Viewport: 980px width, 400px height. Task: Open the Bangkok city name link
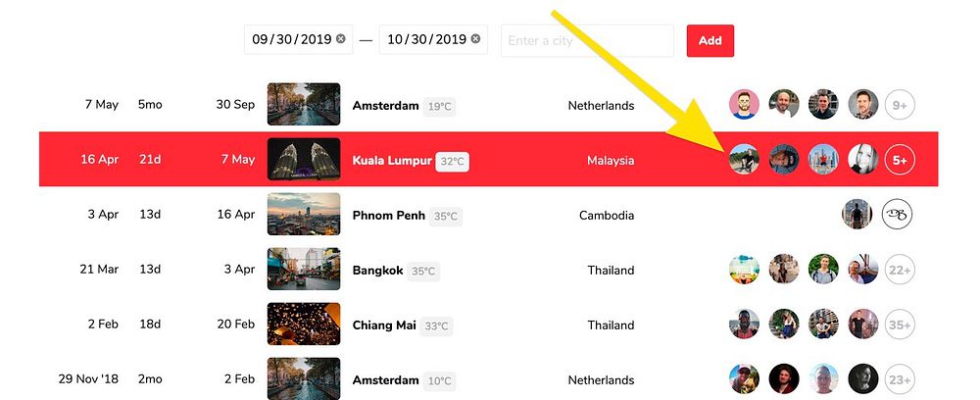[378, 270]
